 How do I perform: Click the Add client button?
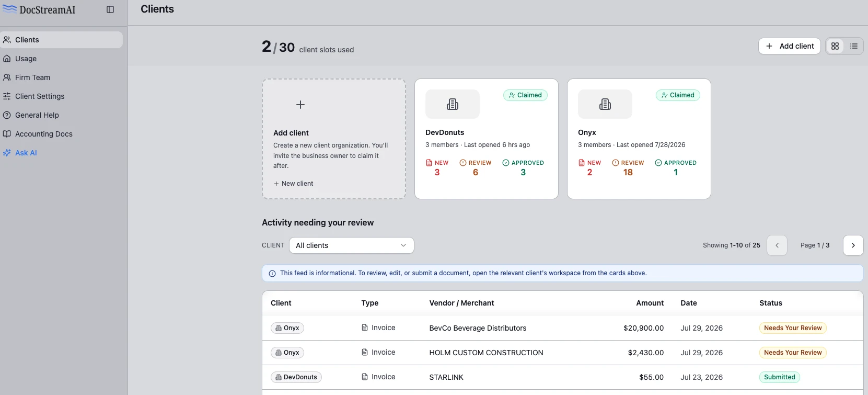(x=789, y=46)
